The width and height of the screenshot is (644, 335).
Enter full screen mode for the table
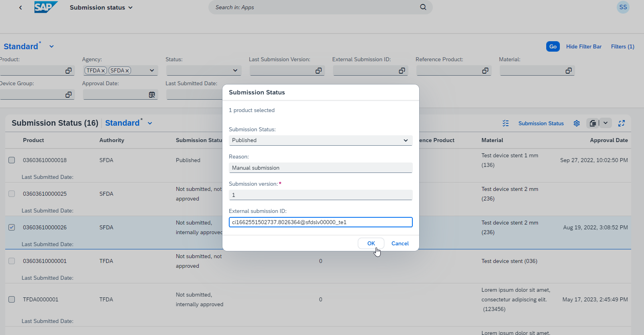pyautogui.click(x=622, y=123)
